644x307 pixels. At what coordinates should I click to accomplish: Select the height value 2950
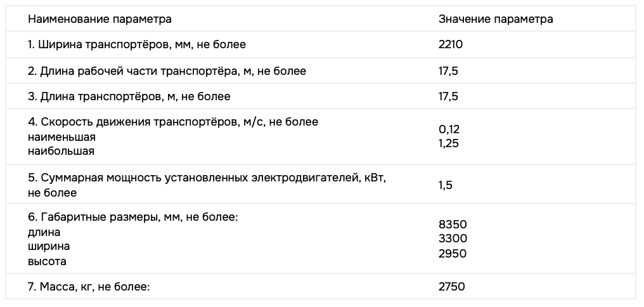coord(453,254)
